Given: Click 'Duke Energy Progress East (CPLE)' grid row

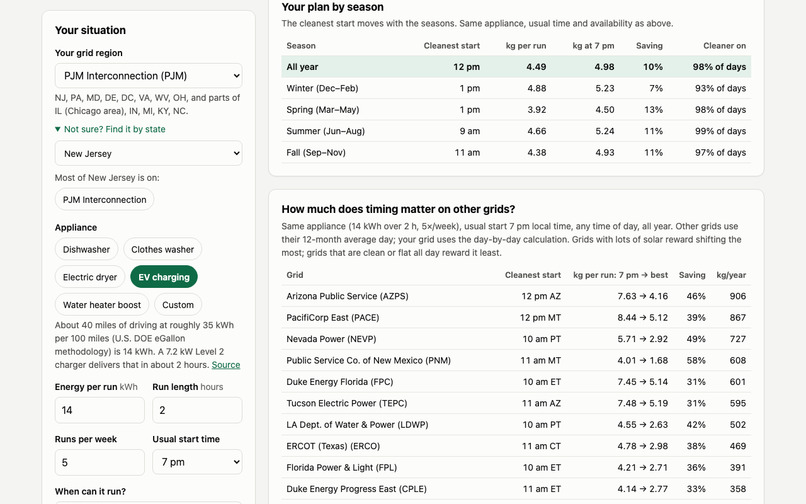Looking at the screenshot, I should [516, 489].
